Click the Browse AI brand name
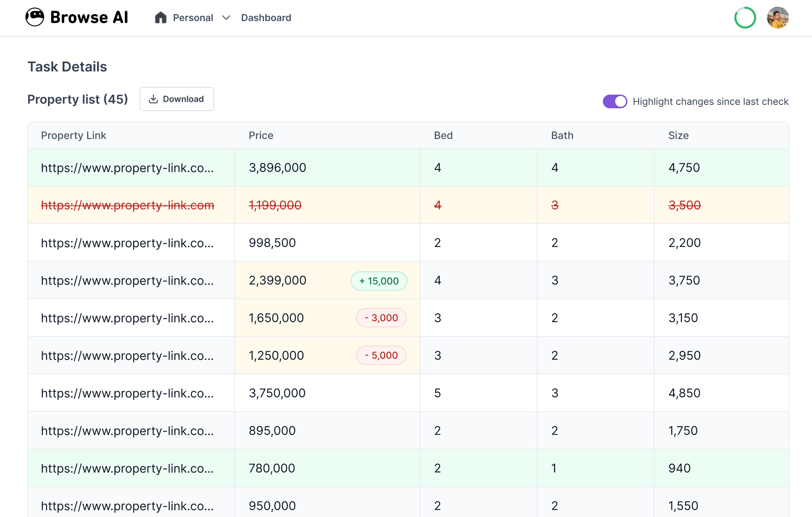812x517 pixels. tap(89, 17)
